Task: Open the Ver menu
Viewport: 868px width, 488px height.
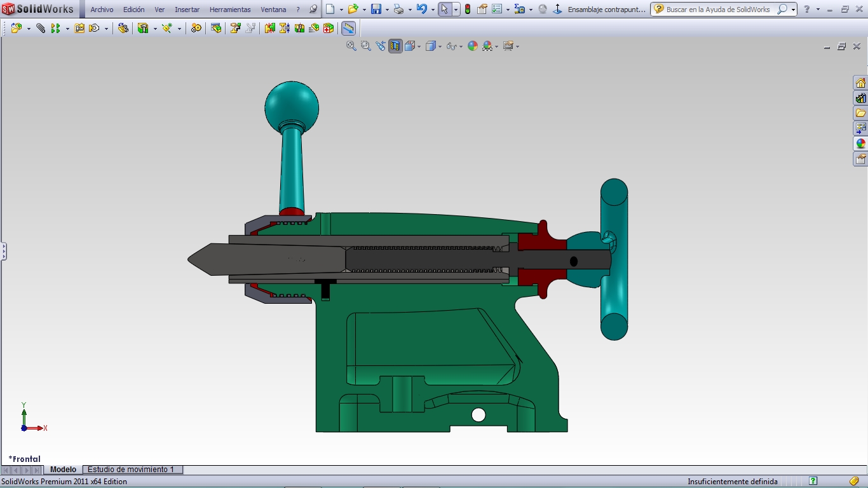Action: pos(159,10)
